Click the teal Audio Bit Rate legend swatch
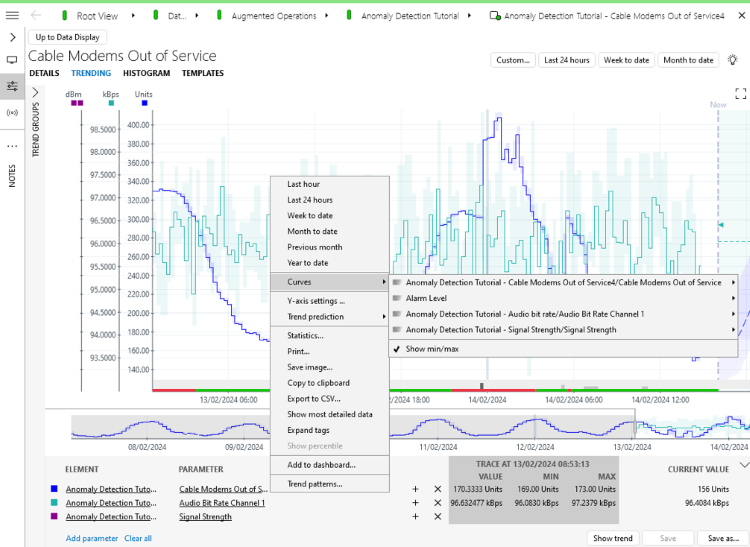 click(x=54, y=503)
